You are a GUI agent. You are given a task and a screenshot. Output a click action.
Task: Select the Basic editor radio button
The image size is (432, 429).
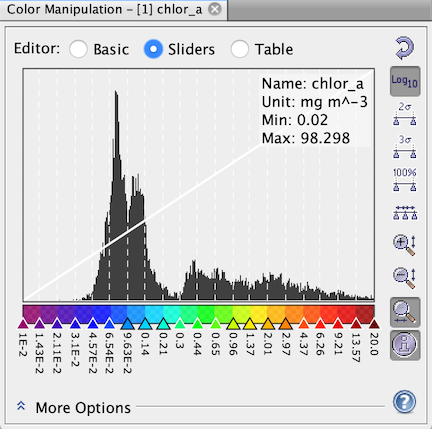pos(78,49)
